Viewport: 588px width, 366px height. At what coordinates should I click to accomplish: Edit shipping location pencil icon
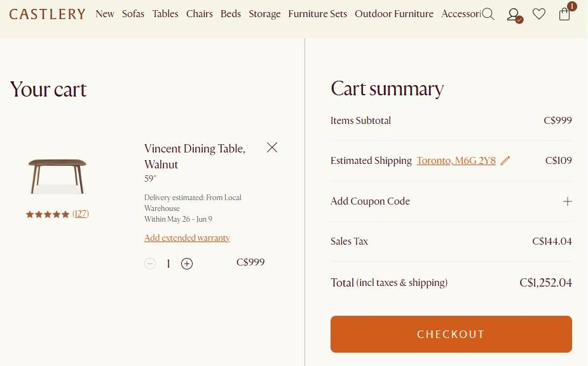coord(505,161)
